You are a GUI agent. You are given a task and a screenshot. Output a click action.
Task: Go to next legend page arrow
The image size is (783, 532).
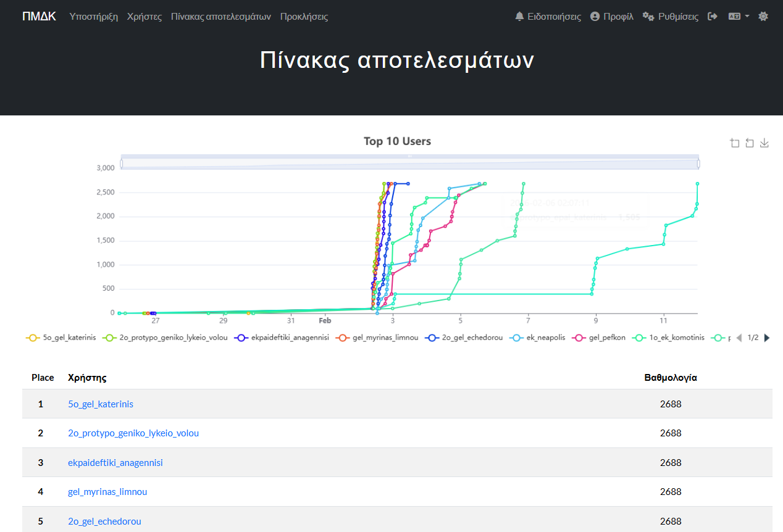[768, 338]
